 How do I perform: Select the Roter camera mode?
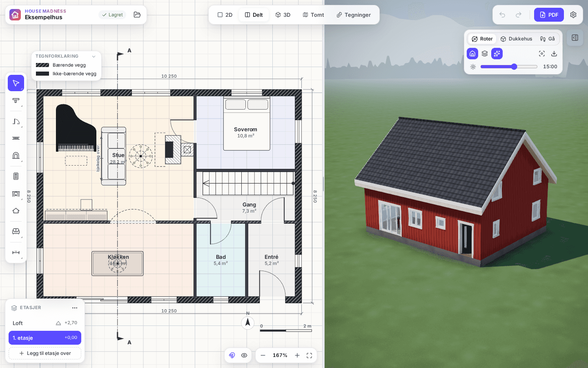(482, 39)
